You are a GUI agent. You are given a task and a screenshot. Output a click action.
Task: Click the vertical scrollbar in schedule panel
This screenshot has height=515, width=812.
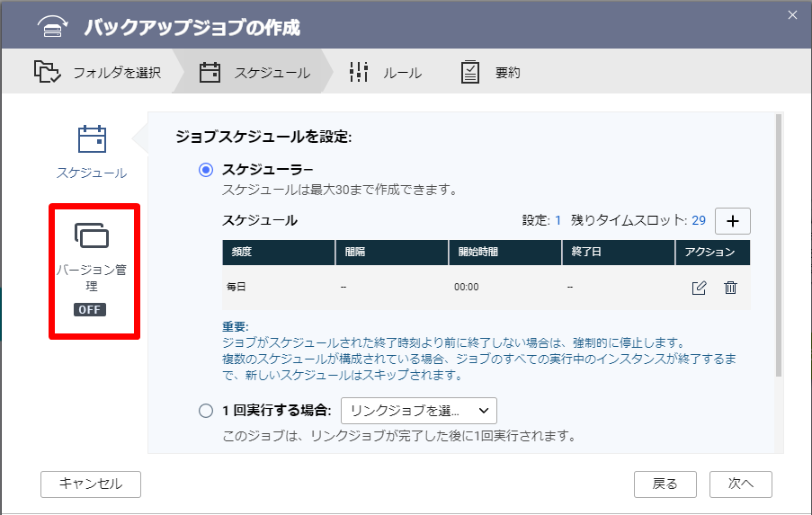(779, 246)
